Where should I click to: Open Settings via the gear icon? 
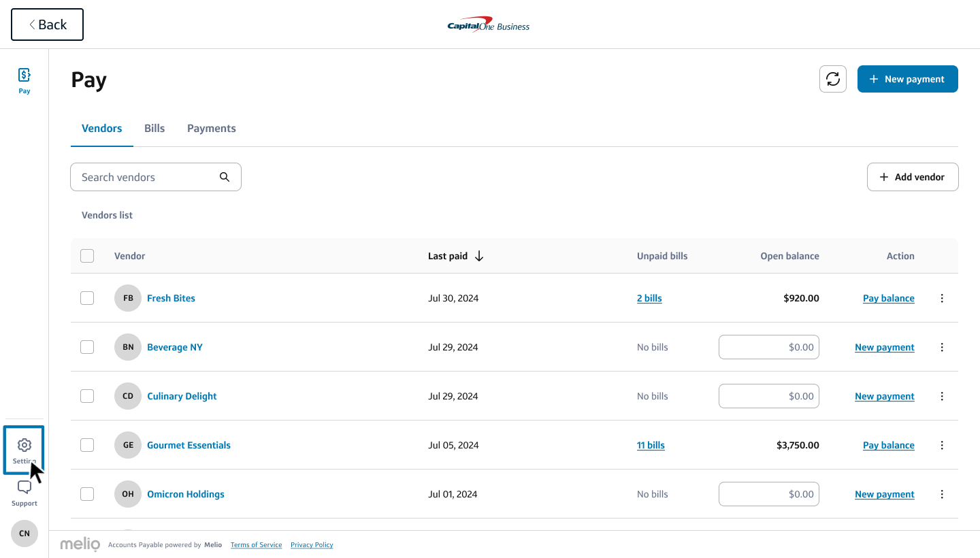[24, 445]
